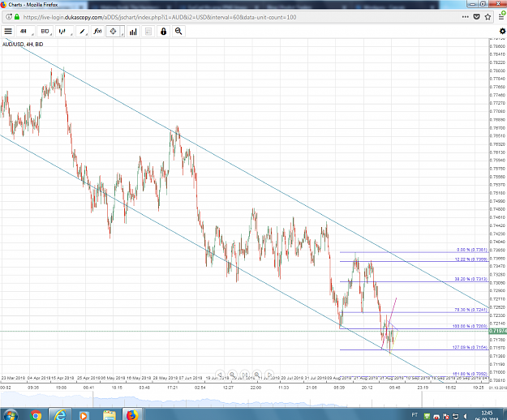Expand the cursor mode dropdown arrow
507x420 pixels.
(x=122, y=32)
